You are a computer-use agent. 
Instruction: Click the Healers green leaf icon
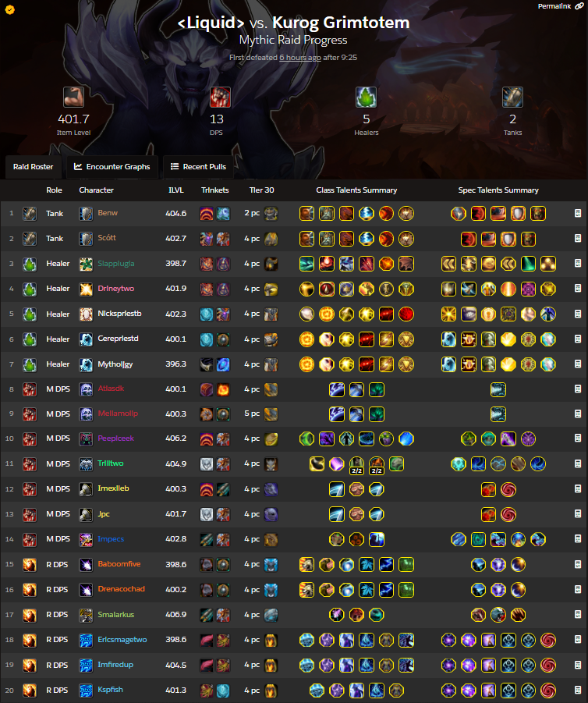click(x=367, y=97)
